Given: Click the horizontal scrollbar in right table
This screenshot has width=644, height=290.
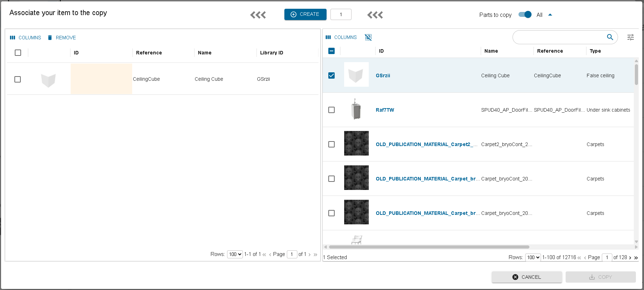Looking at the screenshot, I should pos(429,247).
